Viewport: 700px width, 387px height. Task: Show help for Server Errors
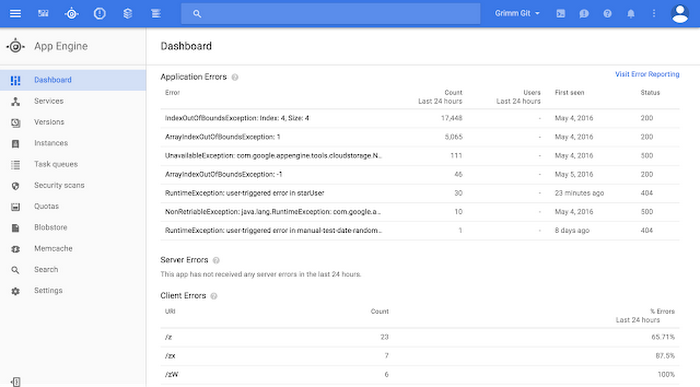216,260
